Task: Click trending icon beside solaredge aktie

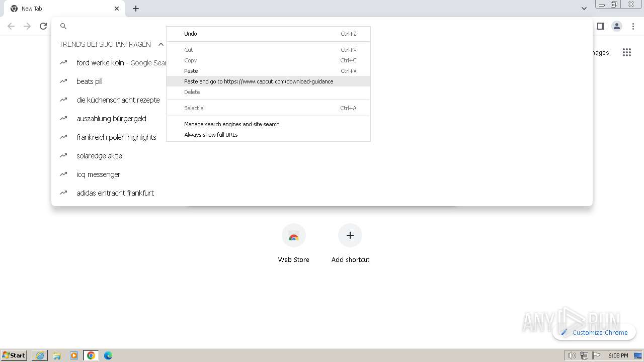Action: point(63,155)
